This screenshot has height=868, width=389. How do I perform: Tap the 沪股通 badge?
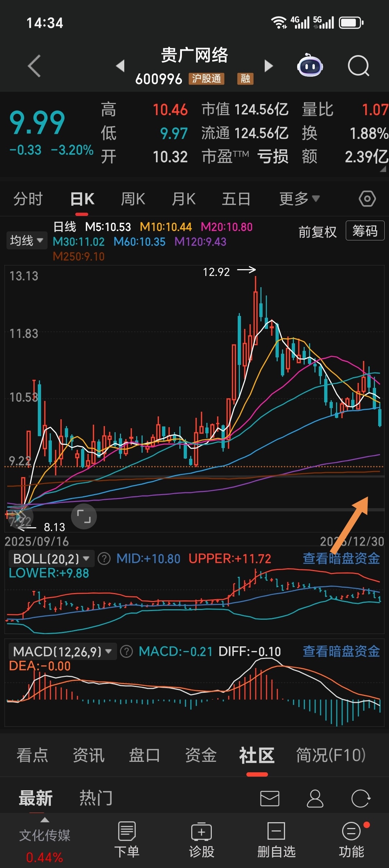point(206,78)
